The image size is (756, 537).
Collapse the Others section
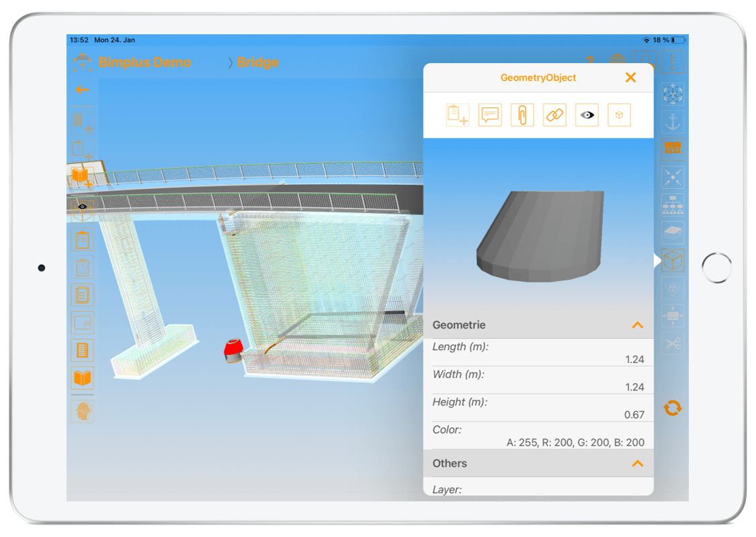pos(637,464)
